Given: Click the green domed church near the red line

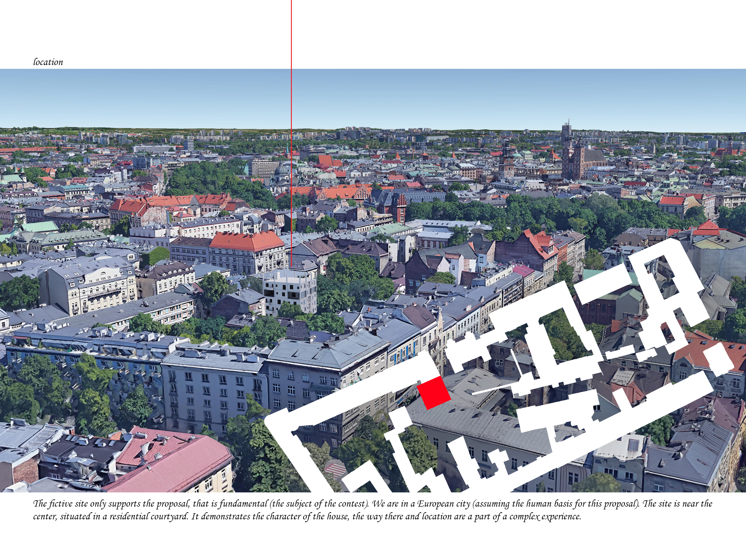Looking at the screenshot, I should click(x=281, y=170).
